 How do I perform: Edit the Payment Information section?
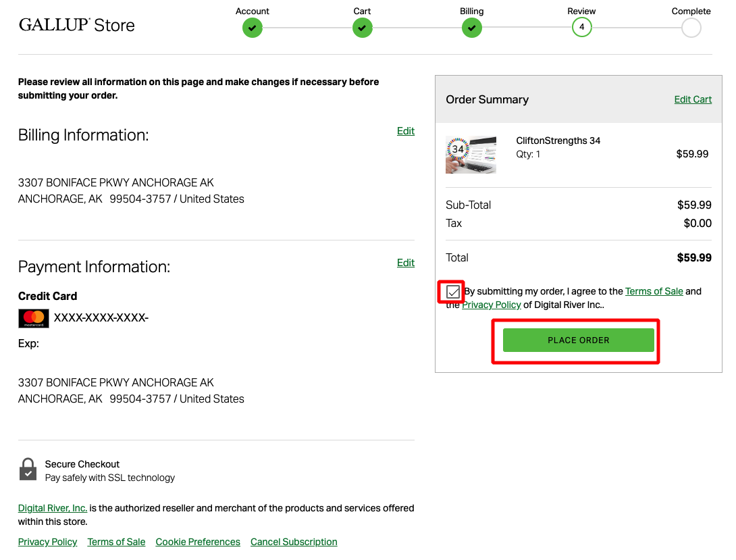click(x=406, y=263)
